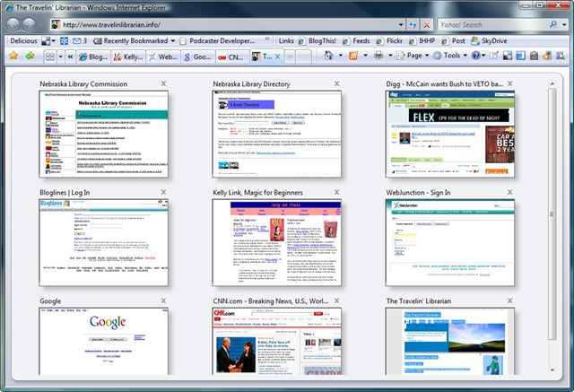The height and width of the screenshot is (392, 574).
Task: Switch to the Kelly... tab
Action: tap(128, 57)
